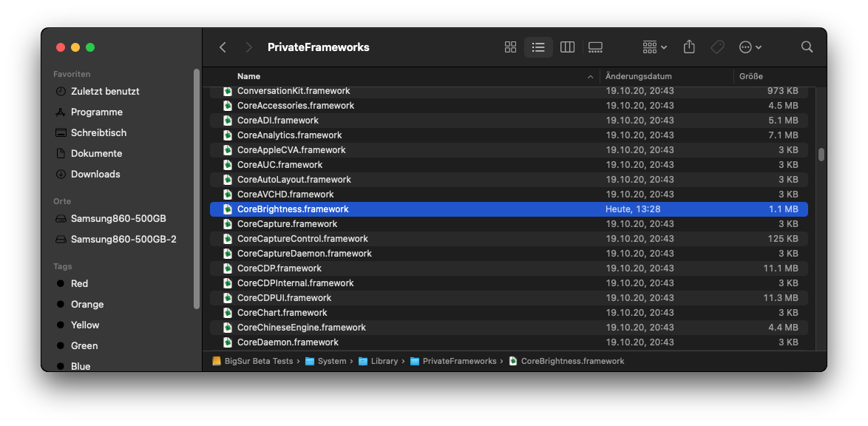Sort by the Größe column header
Image resolution: width=868 pixels, height=426 pixels.
(x=750, y=76)
